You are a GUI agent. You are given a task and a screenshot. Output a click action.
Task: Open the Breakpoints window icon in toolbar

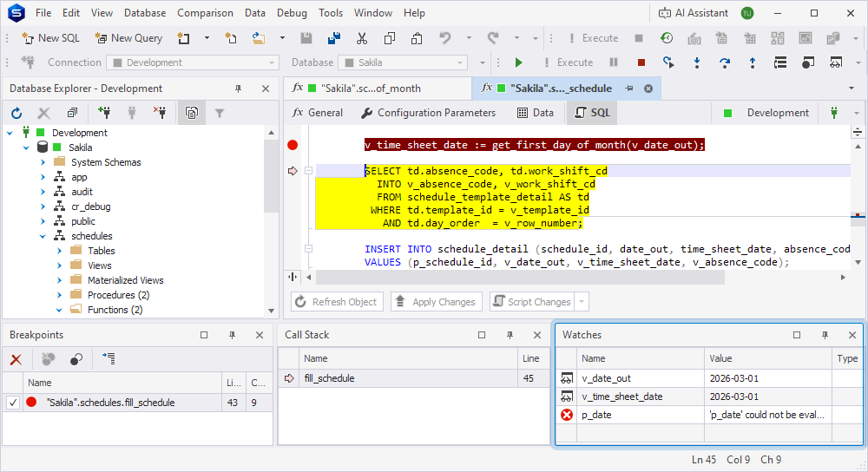pos(808,62)
